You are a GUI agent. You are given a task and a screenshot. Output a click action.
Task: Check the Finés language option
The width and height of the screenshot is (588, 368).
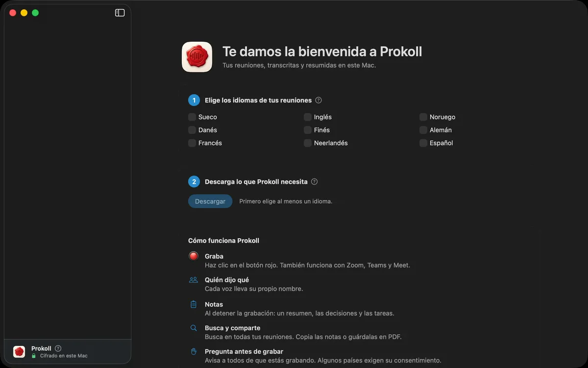pyautogui.click(x=308, y=130)
